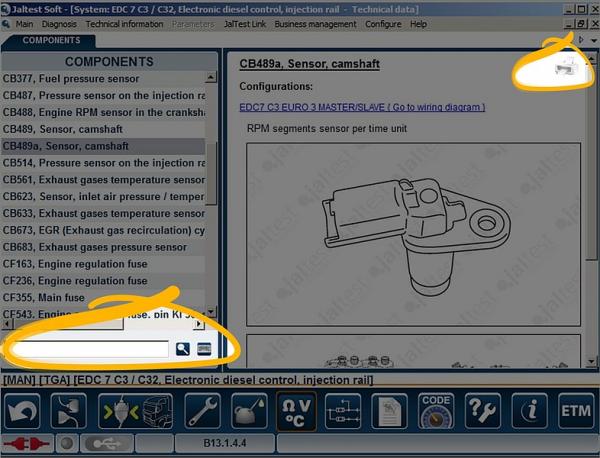The height and width of the screenshot is (458, 600).
Task: Select CF236, Engine regulation fuse
Action: pyautogui.click(x=103, y=281)
